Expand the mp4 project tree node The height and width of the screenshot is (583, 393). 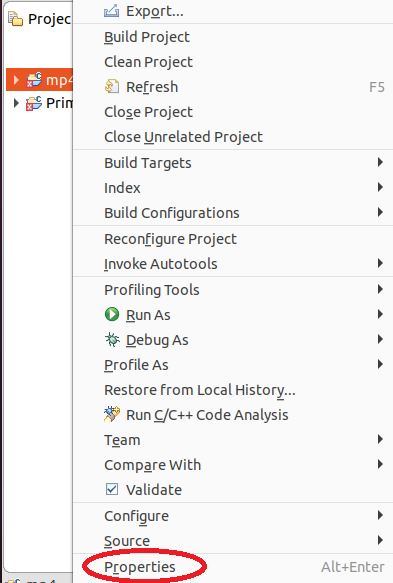coord(16,80)
